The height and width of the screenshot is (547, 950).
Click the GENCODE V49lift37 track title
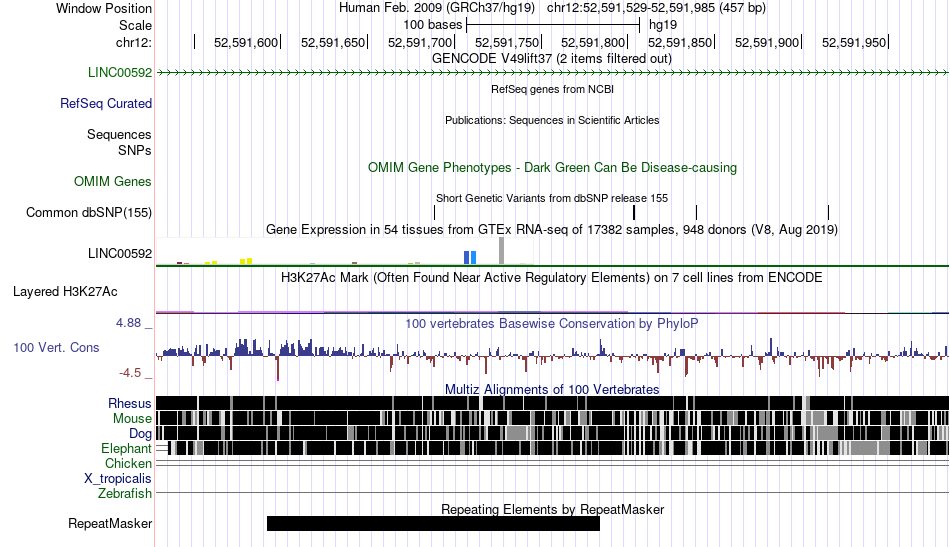(x=552, y=59)
